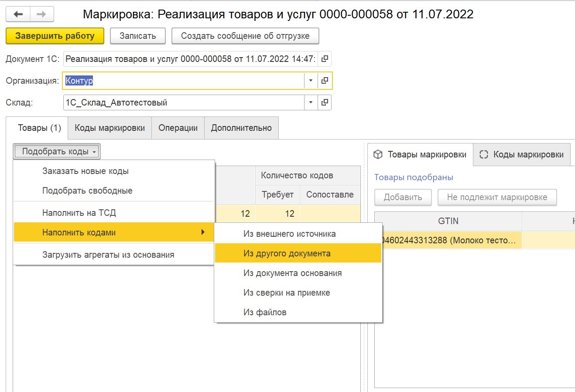The width and height of the screenshot is (575, 392).
Task: Click Создать сообщение об отгрузке button
Action: 245,36
